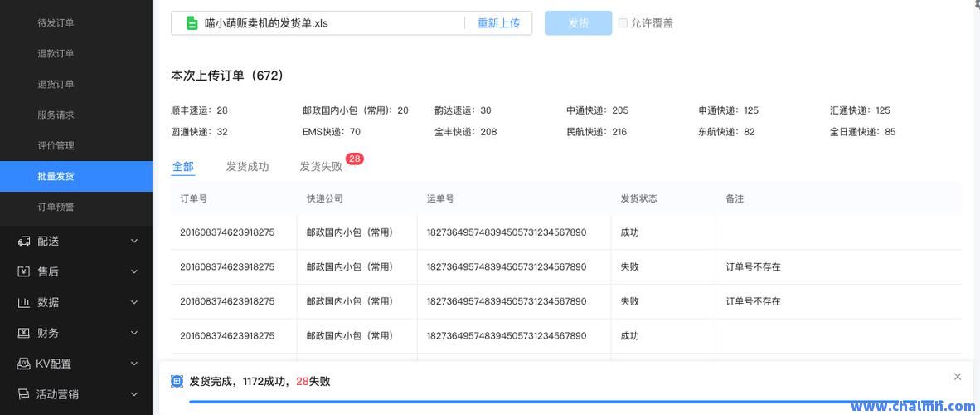Click the blue 发货 button

tap(578, 23)
